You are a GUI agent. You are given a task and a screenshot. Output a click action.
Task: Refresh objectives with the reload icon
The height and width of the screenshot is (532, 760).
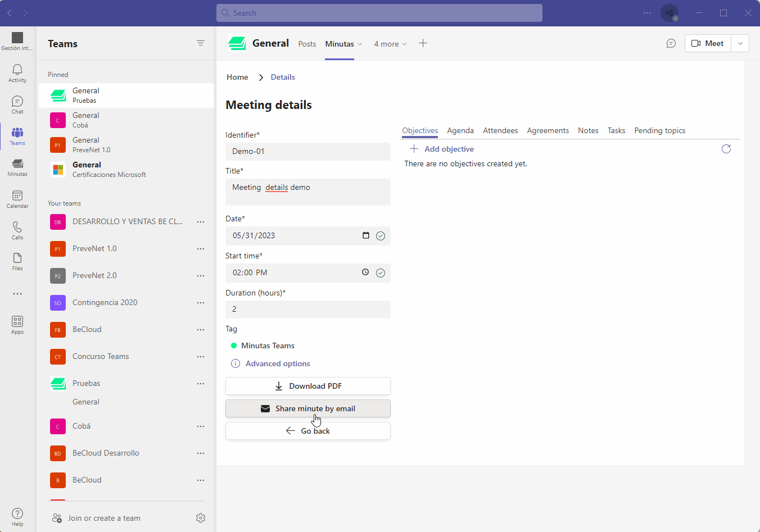[726, 149]
